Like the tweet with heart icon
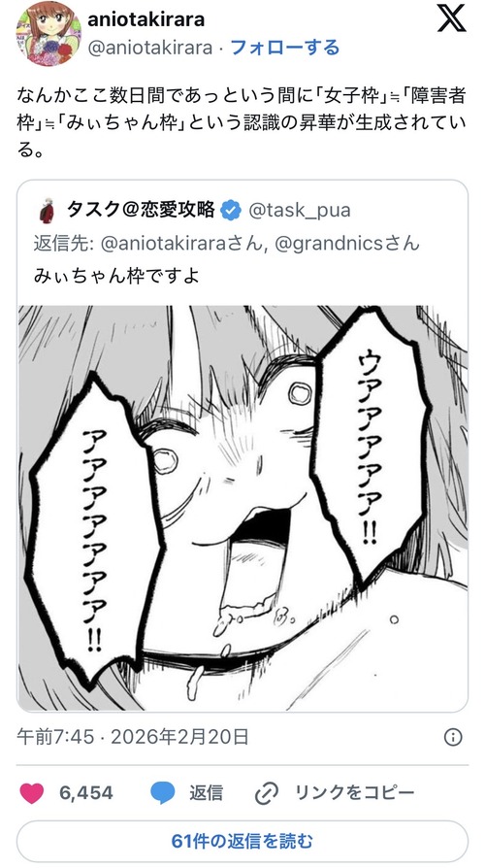 tap(31, 793)
